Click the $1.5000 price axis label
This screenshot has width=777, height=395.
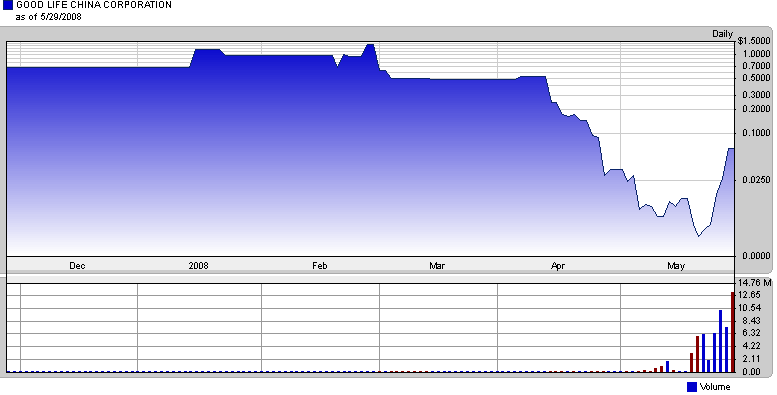pos(754,41)
